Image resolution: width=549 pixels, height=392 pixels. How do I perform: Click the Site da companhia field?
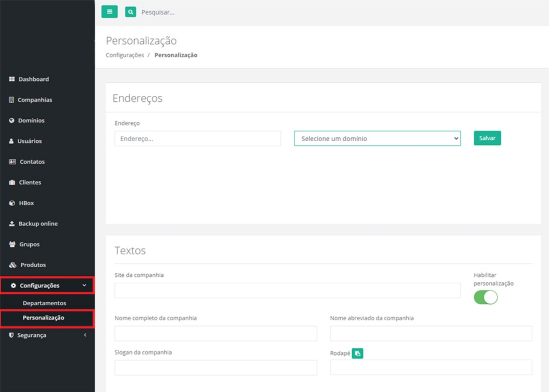click(x=287, y=291)
